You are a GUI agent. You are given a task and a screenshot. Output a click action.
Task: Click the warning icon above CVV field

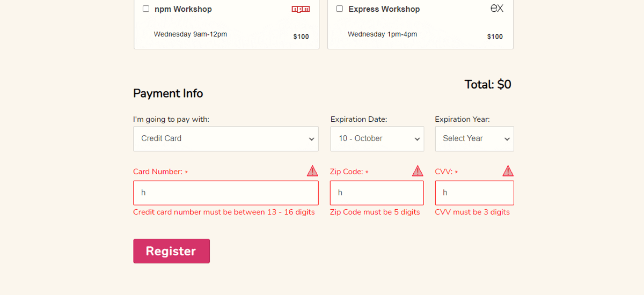pos(508,171)
